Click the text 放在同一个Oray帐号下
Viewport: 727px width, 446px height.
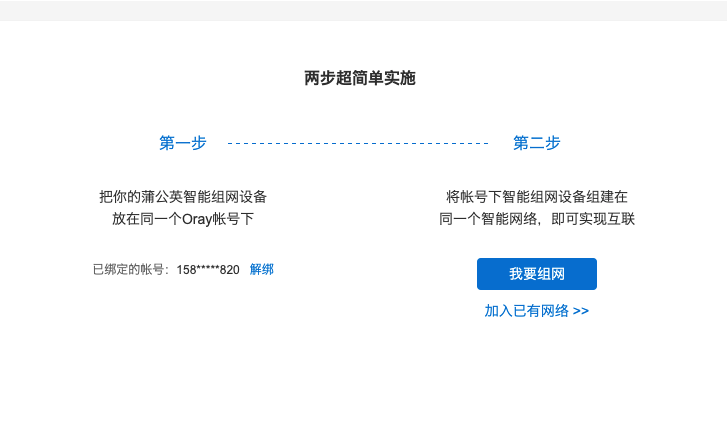183,219
